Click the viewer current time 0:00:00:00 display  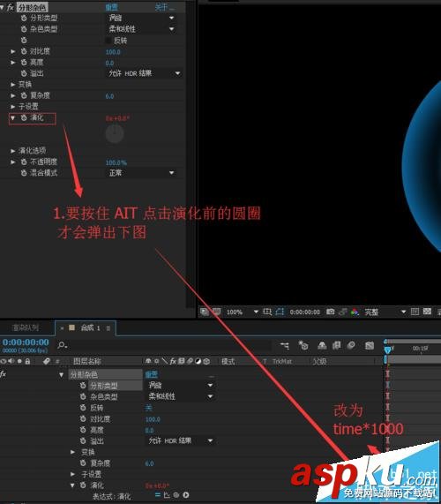305,312
